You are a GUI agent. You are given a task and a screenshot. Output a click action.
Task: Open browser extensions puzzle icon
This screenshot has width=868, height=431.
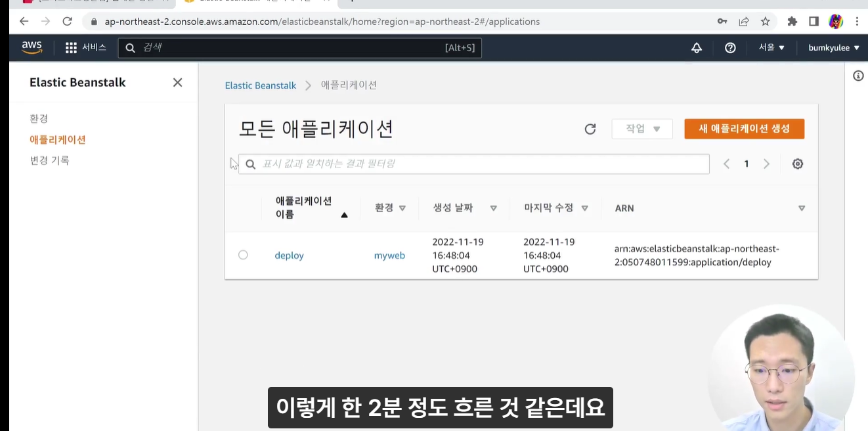(792, 22)
